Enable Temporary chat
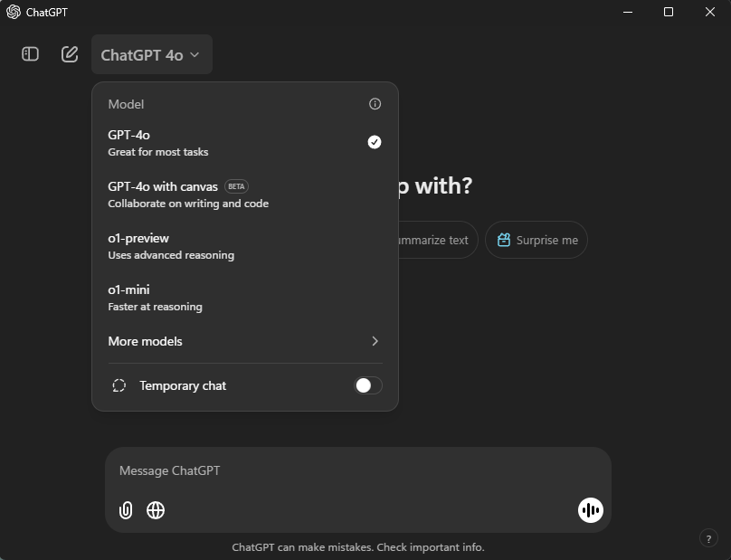Viewport: 731px width, 560px height. (367, 385)
